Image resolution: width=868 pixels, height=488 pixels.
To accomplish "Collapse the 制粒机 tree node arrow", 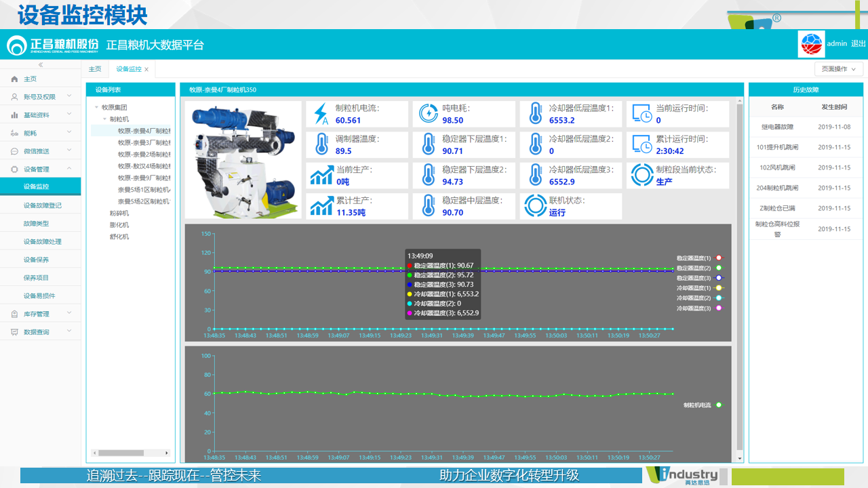I will [104, 119].
